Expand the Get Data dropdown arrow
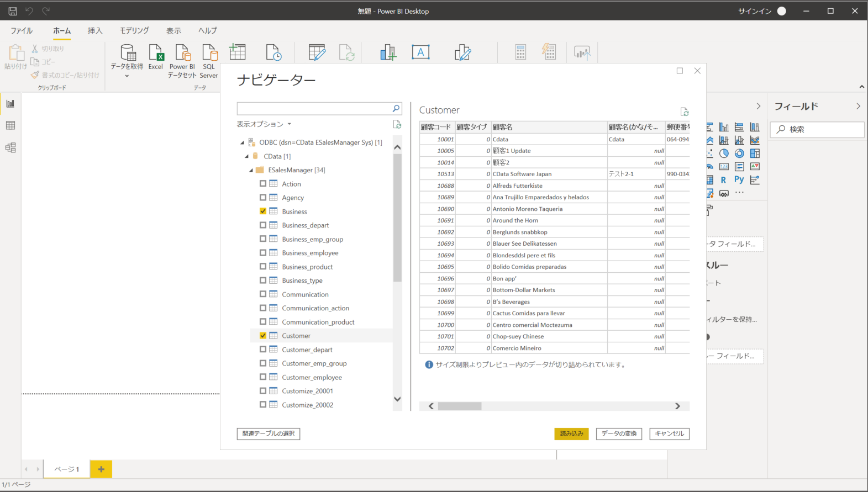 click(x=127, y=76)
